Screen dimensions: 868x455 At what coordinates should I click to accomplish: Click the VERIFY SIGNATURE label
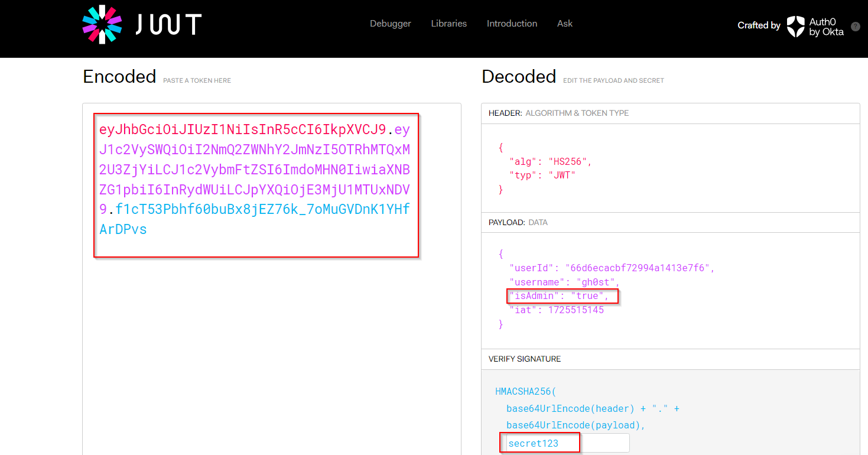coord(525,359)
